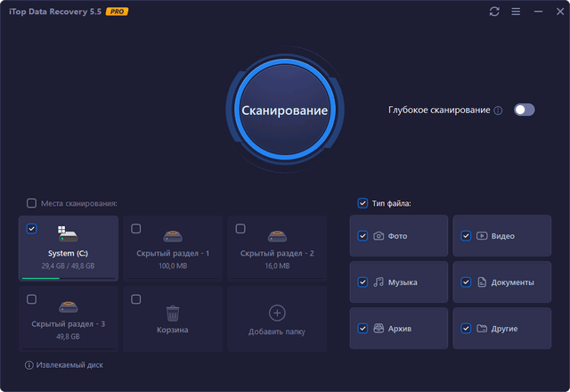Screen dimensions: 570x392
Task: Click the "16,0 MB" size text
Action: click(277, 265)
